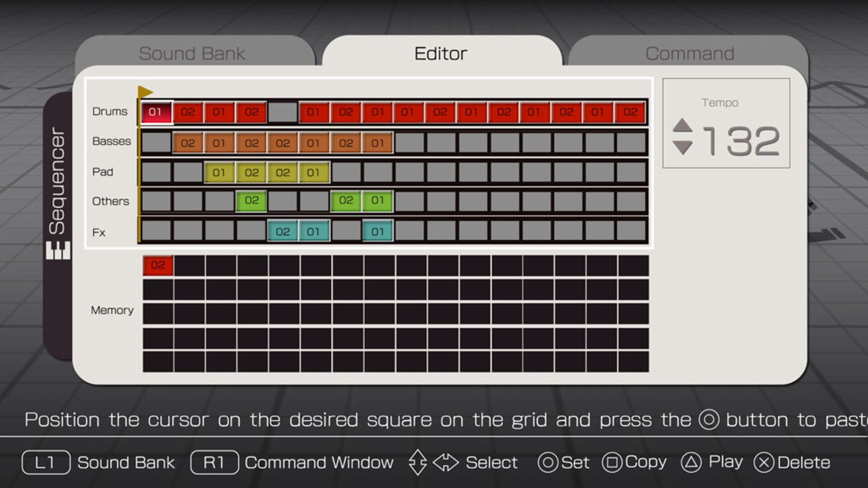Click the up/down Select arrows icon
Image resolution: width=868 pixels, height=488 pixels.
tap(418, 462)
